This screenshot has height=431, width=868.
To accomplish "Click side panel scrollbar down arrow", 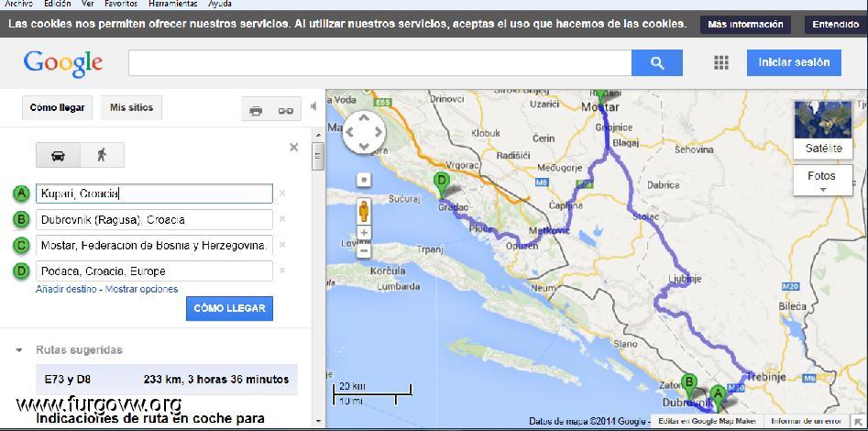I will click(318, 422).
